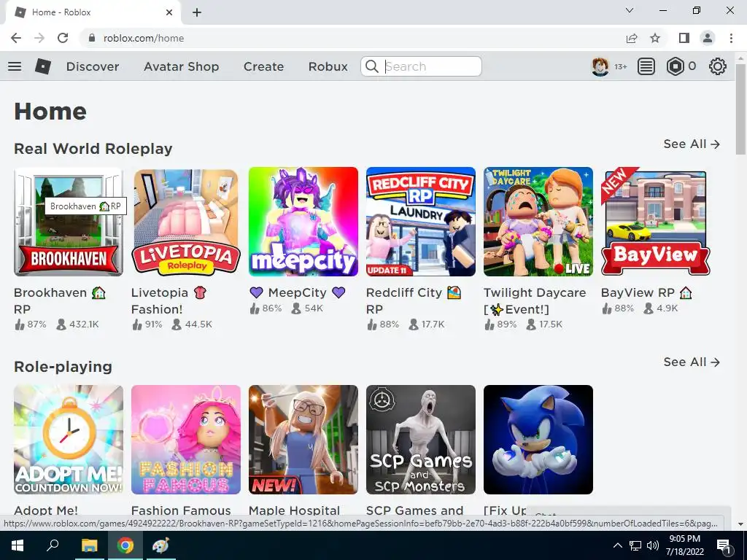Click the page vertical scrollbar thumb

coord(741,109)
